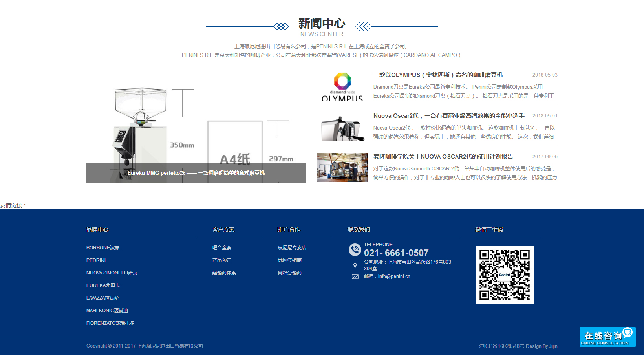The image size is (644, 355).
Task: Click the 沪ICP备16028548号 registration link
Action: (501, 346)
